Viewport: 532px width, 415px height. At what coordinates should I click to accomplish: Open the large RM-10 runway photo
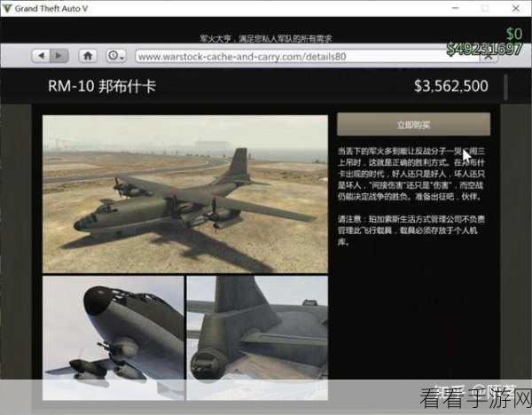pos(185,194)
